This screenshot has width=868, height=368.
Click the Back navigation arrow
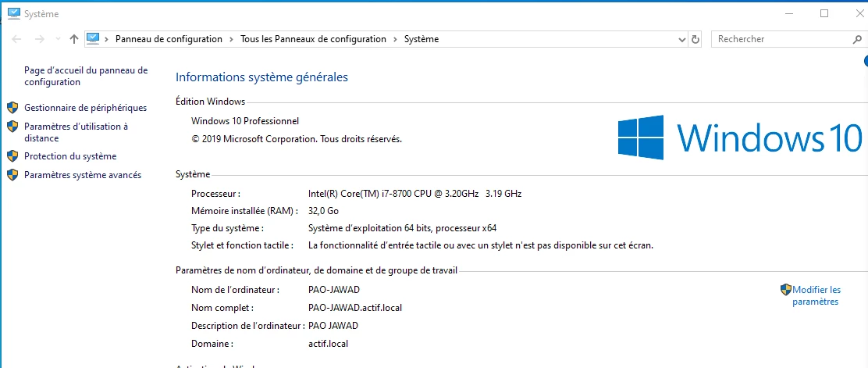(16, 39)
